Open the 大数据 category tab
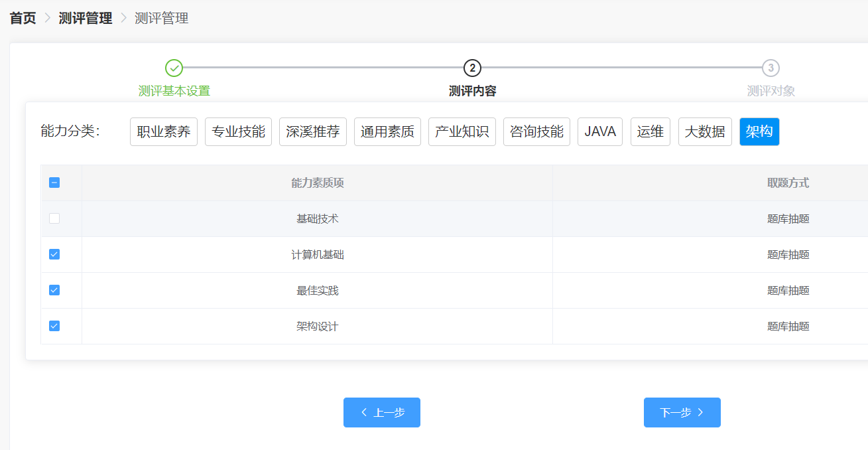868x450 pixels. click(x=705, y=131)
